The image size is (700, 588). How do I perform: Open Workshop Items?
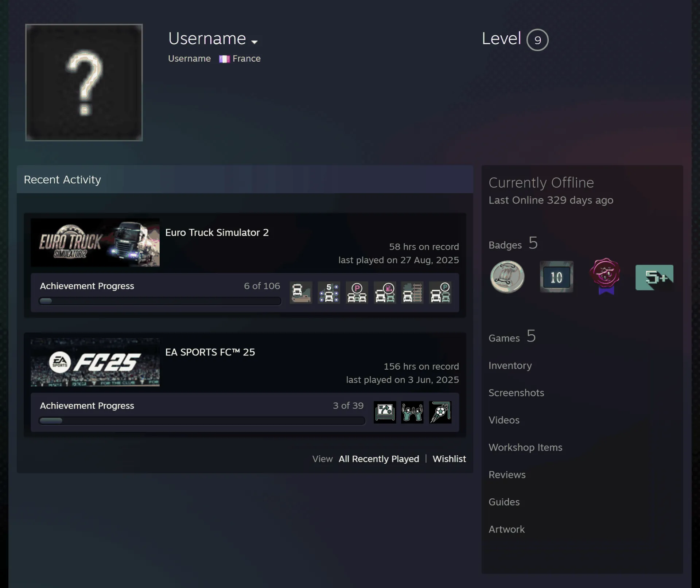(525, 447)
